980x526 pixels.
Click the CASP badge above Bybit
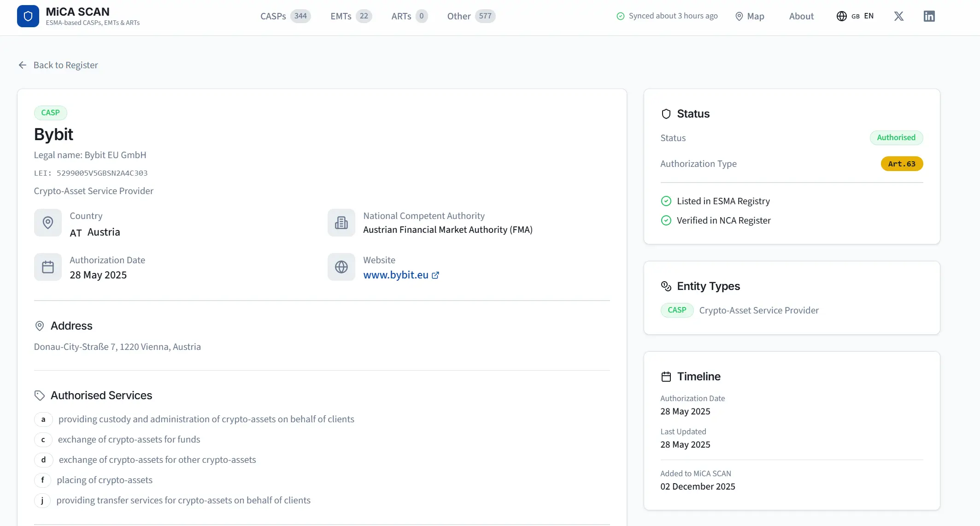click(x=51, y=113)
